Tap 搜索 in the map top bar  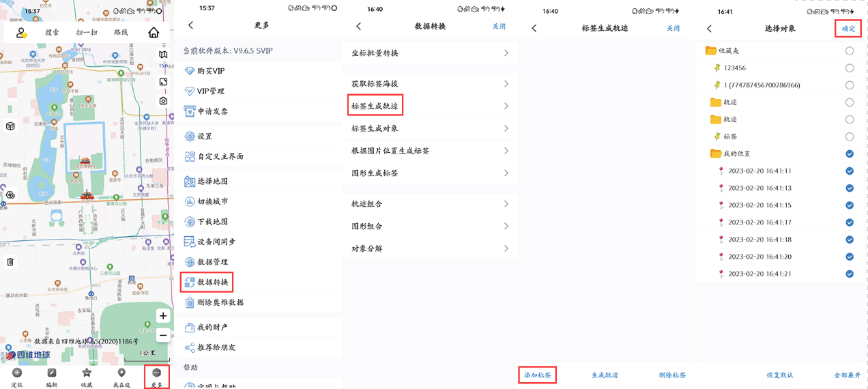[x=53, y=32]
